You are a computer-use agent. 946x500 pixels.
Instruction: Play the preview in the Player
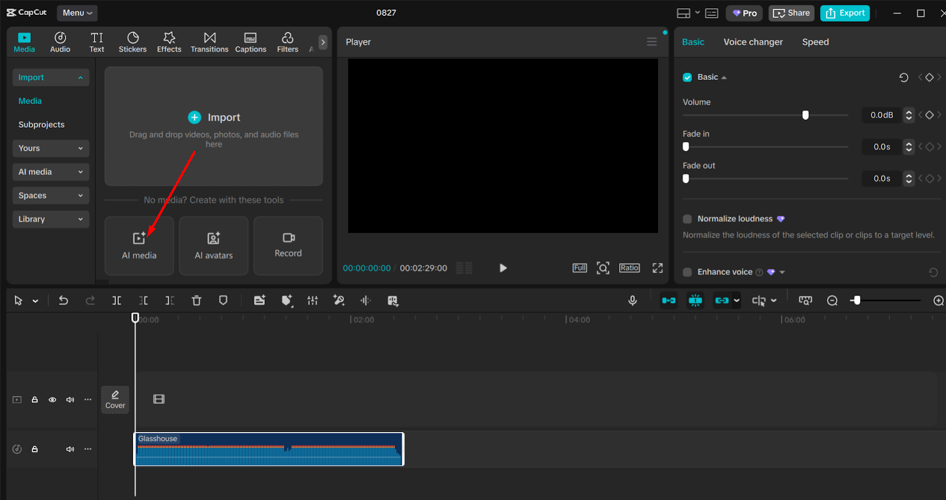503,268
